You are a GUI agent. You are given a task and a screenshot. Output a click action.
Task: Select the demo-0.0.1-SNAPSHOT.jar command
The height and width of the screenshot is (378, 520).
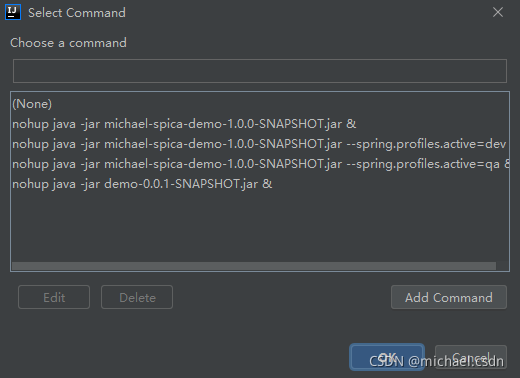(260, 184)
